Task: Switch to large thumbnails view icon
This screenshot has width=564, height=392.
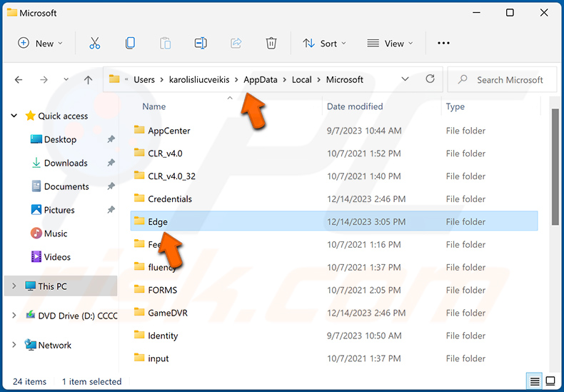Action: (550, 381)
